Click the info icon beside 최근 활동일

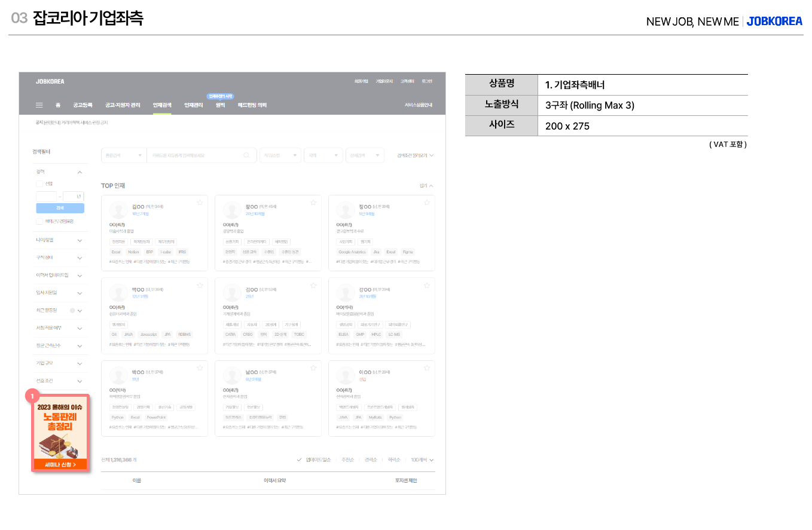(72, 311)
